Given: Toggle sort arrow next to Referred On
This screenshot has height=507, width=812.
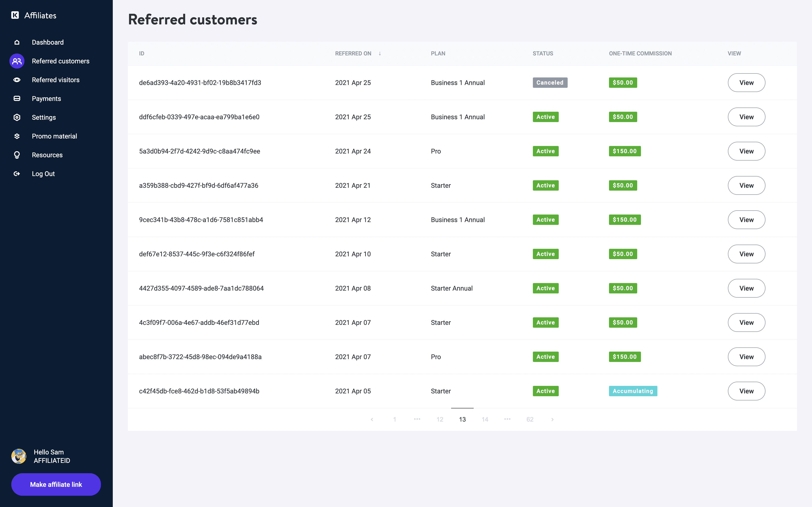Looking at the screenshot, I should [380, 53].
